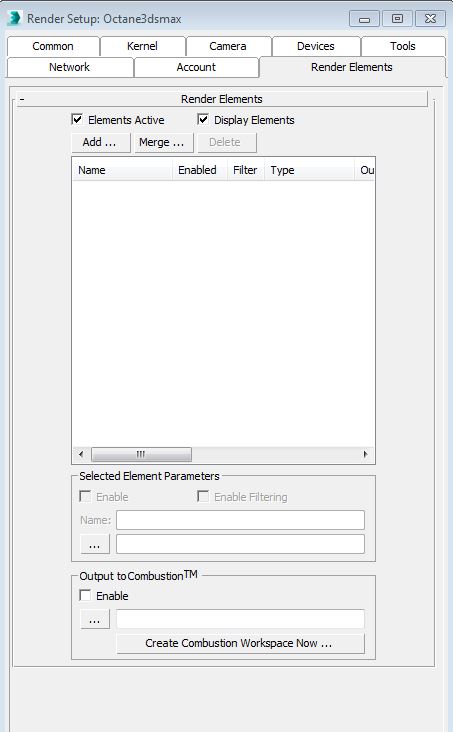
Task: Click the Merge ... button
Action: click(163, 142)
